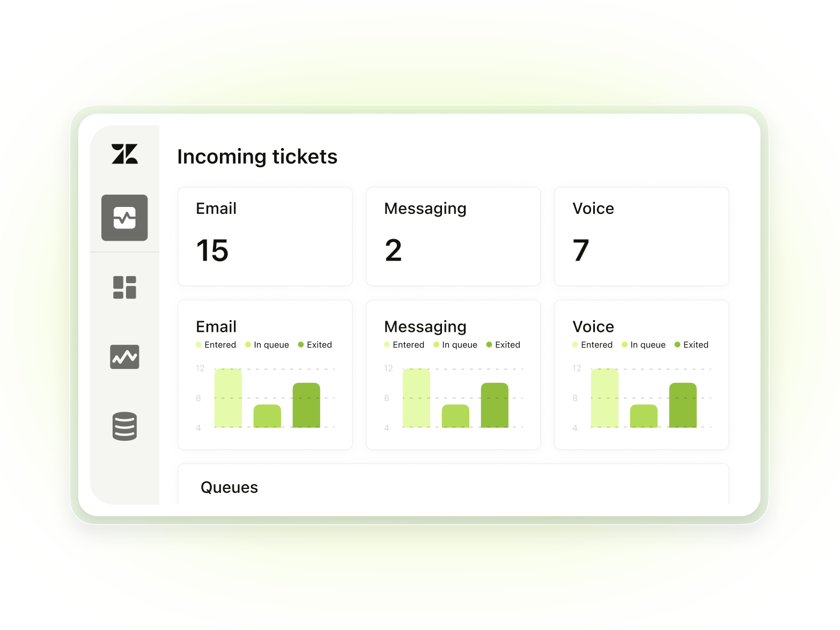Expand the Queues section
The height and width of the screenshot is (630, 840).
click(229, 487)
